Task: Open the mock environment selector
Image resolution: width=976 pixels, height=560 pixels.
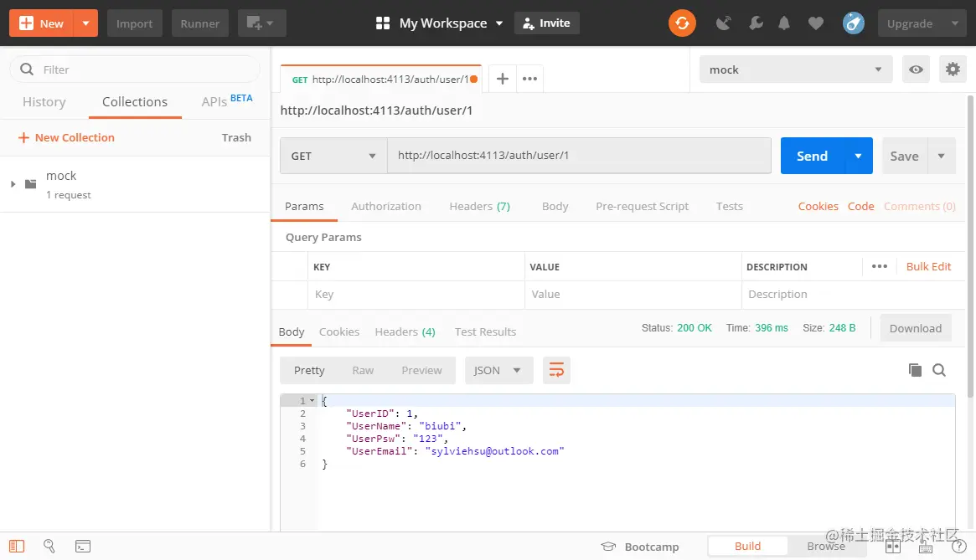Action: pyautogui.click(x=796, y=69)
